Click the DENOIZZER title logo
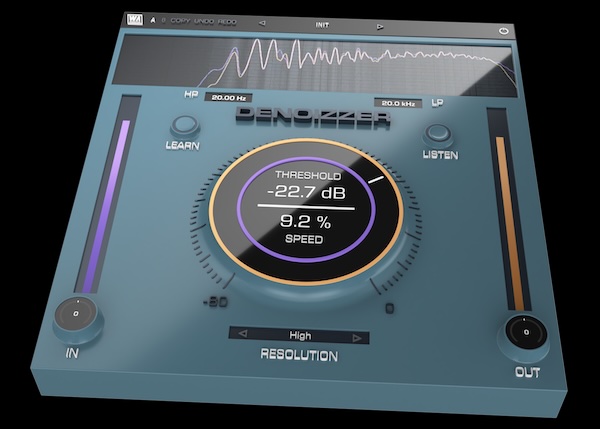 [x=312, y=116]
